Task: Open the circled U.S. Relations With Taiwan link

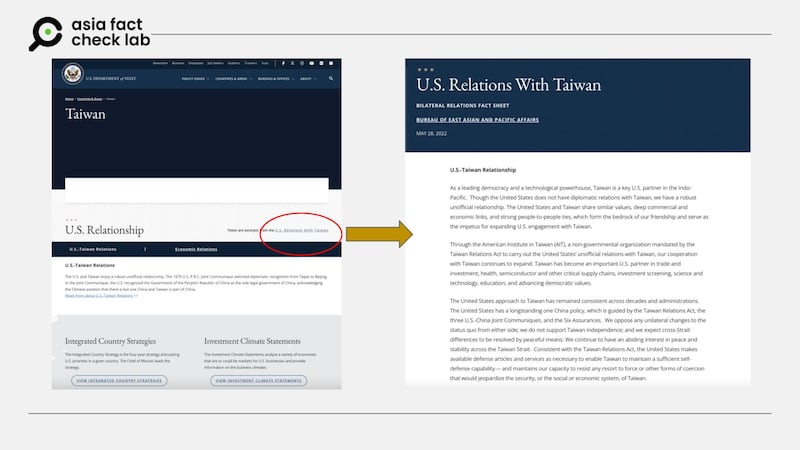Action: pyautogui.click(x=297, y=230)
